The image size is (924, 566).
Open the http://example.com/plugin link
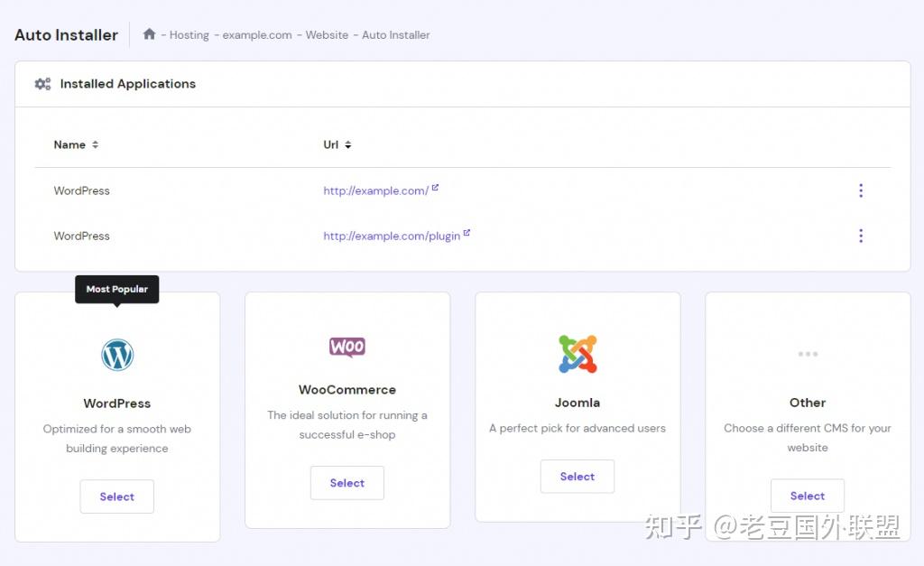tap(392, 236)
